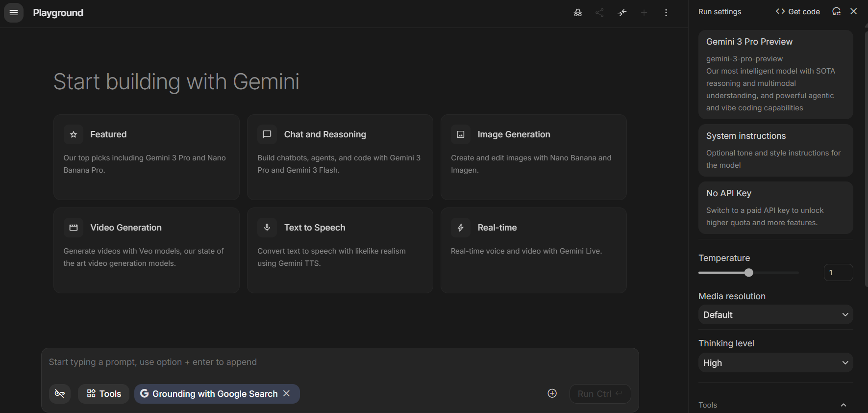
Task: Open the System instructions card
Action: [x=775, y=150]
